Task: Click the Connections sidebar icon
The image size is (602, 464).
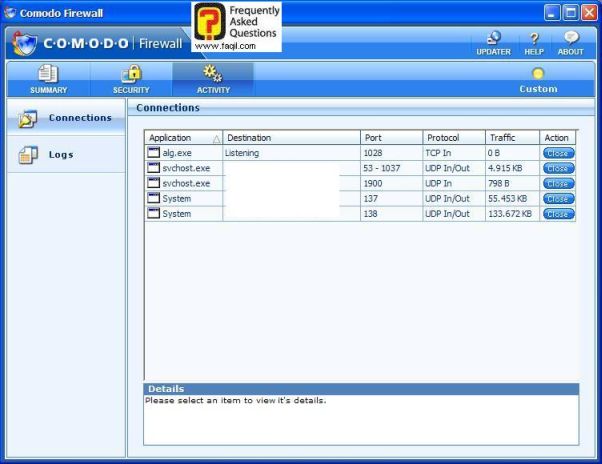Action: [28, 119]
